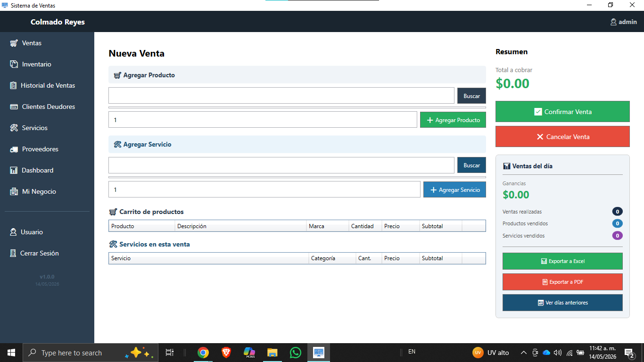644x362 pixels.
Task: Click the Agregar Producto green button
Action: click(453, 120)
